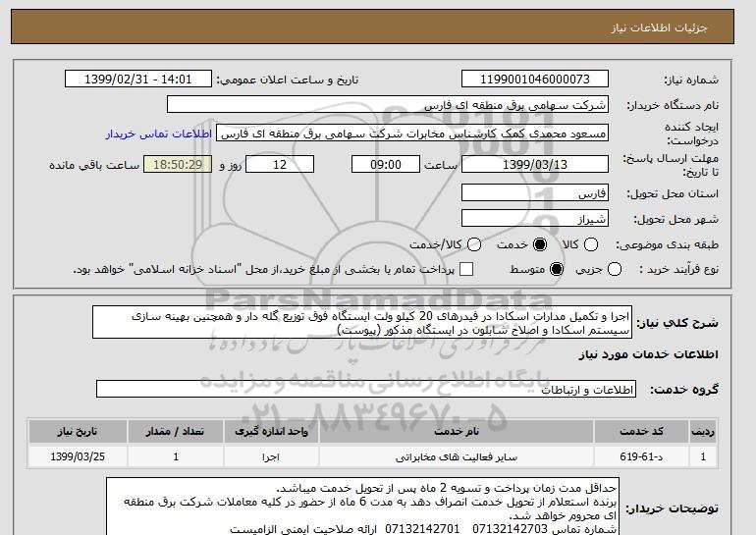The width and height of the screenshot is (756, 535).
Task: Click the تاریخ نیاز column header
Action: pos(78,431)
